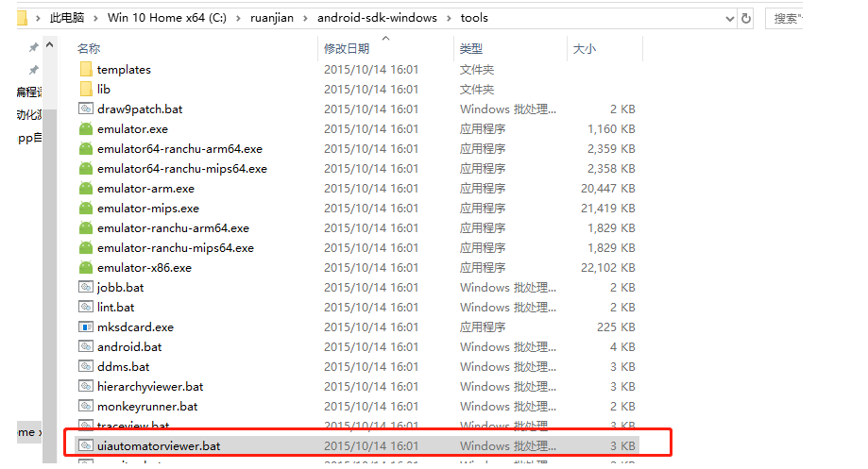Select the file name emulator-x86.exe
Image resolution: width=868 pixels, height=469 pixels.
click(x=145, y=268)
